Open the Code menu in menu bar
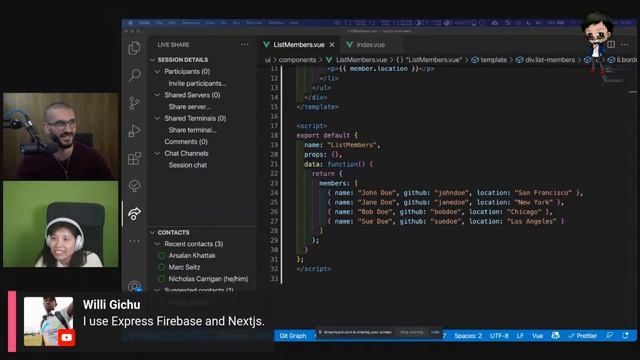The width and height of the screenshot is (640, 360). 144,23
